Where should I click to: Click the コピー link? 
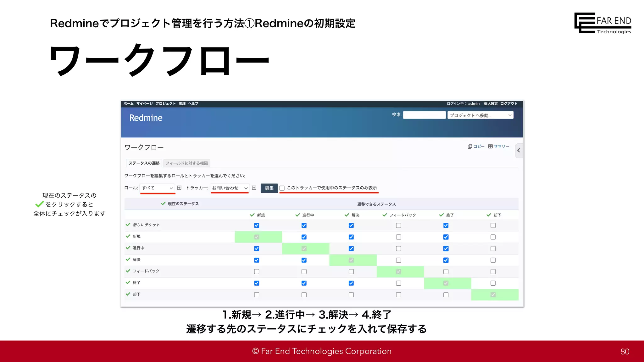point(479,146)
